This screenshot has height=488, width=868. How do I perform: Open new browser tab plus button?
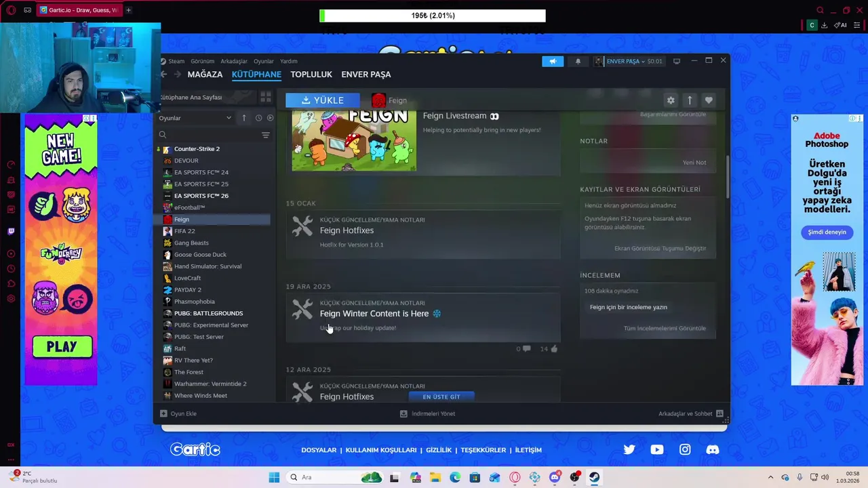(x=128, y=10)
